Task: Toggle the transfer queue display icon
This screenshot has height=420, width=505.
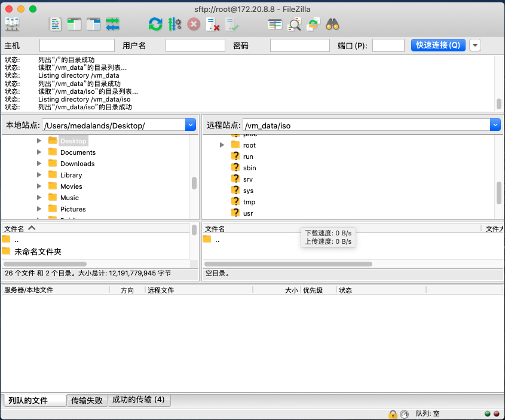Action: pyautogui.click(x=112, y=24)
